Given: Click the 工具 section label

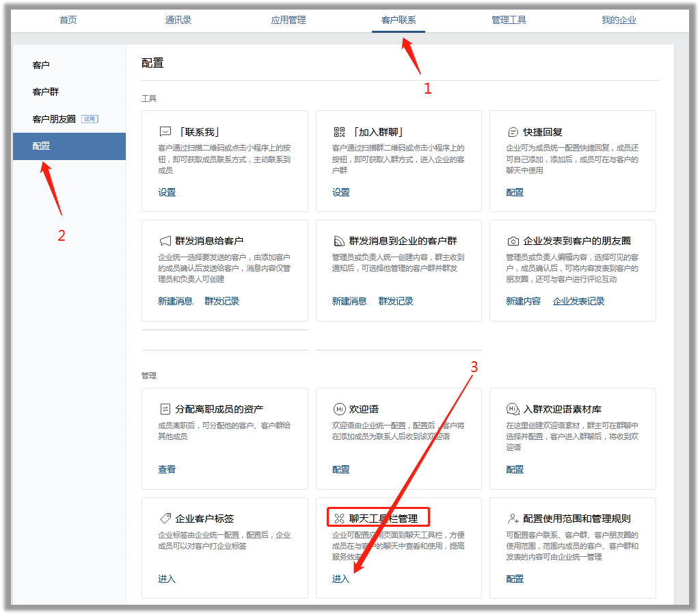Looking at the screenshot, I should click(149, 99).
